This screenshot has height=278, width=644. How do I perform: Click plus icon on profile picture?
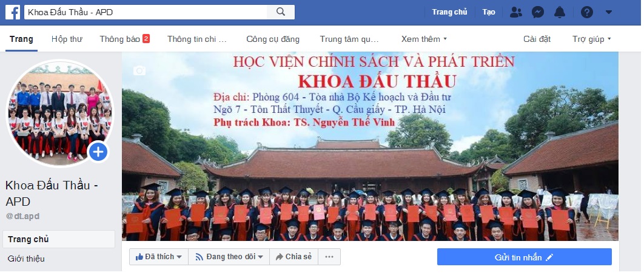98,152
